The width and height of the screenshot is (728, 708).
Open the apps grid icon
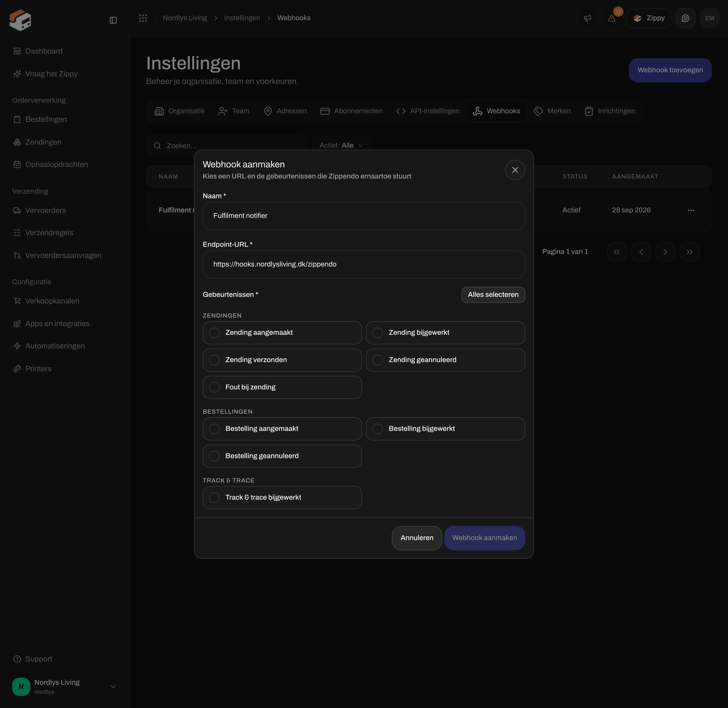coord(143,18)
